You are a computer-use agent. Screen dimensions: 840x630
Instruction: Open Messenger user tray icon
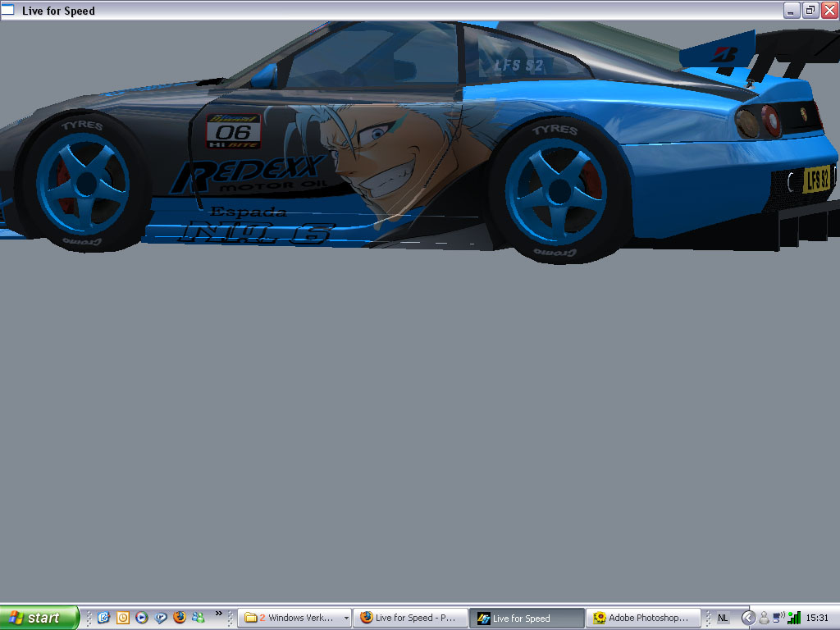pos(764,619)
